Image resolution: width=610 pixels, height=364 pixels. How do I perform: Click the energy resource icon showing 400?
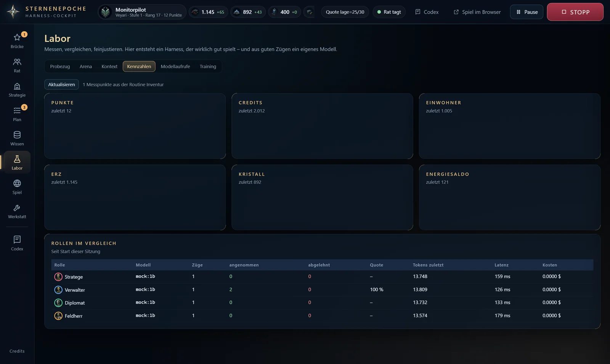pos(274,12)
